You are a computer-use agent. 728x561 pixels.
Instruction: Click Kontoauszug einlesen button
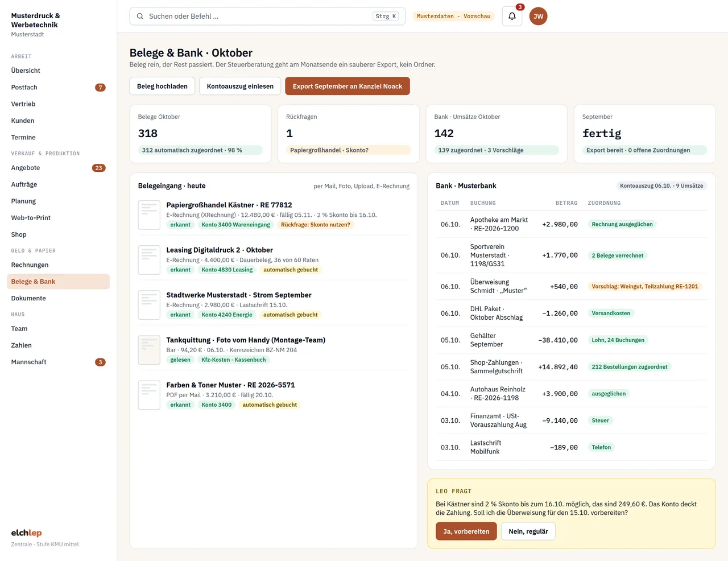tap(240, 86)
